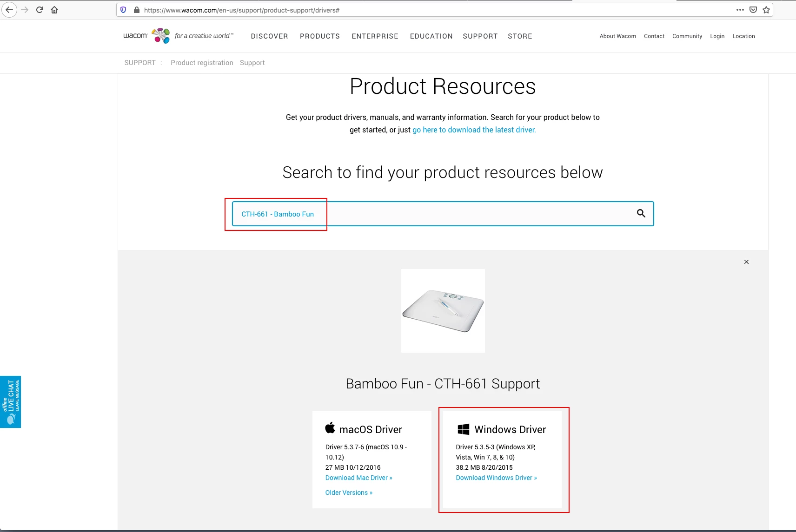The width and height of the screenshot is (796, 532).
Task: Open page actions three-dot menu
Action: point(740,10)
